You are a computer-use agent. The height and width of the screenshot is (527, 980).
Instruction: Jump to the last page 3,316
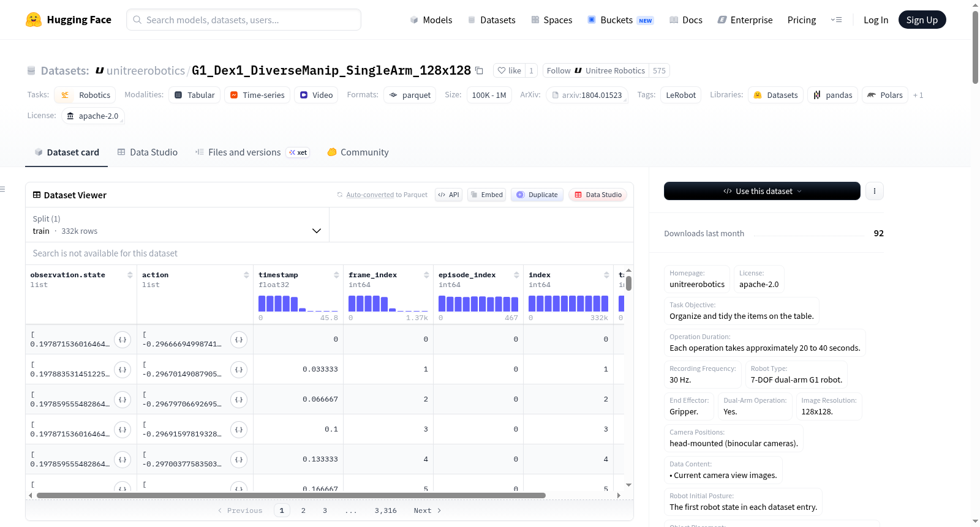386,510
